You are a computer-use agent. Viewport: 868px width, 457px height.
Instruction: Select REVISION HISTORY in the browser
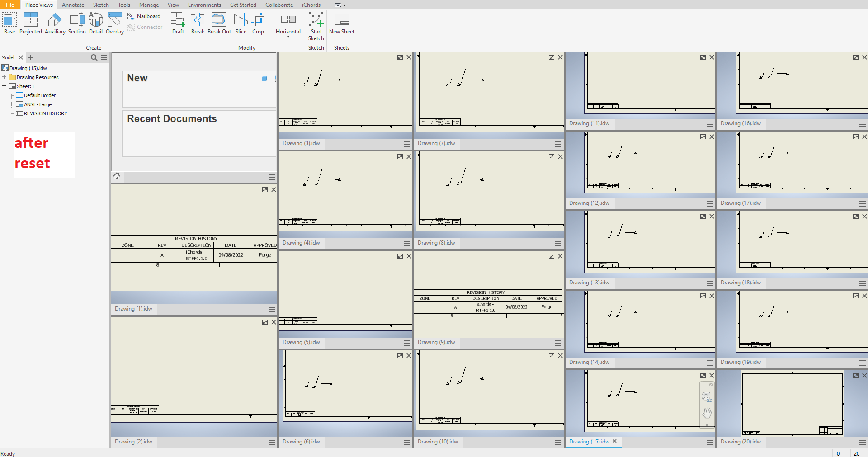pos(45,113)
